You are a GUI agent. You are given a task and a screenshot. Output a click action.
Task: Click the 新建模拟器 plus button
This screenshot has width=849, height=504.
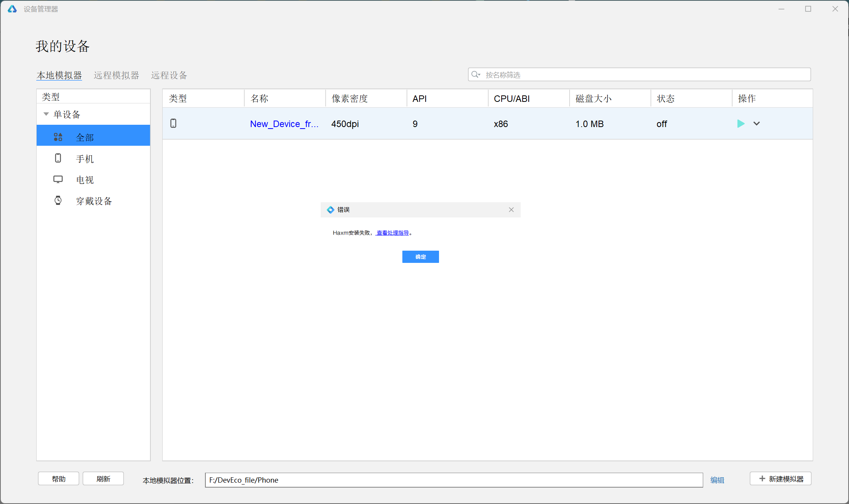click(x=781, y=479)
